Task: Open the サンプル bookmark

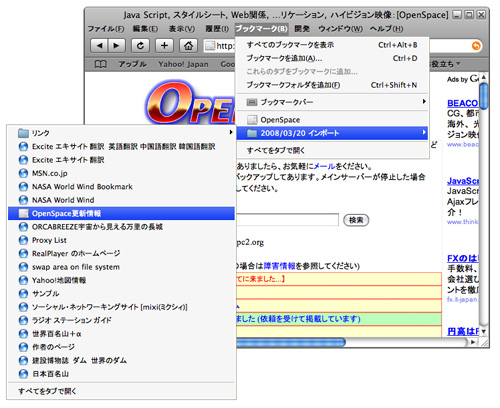Action: [121, 294]
